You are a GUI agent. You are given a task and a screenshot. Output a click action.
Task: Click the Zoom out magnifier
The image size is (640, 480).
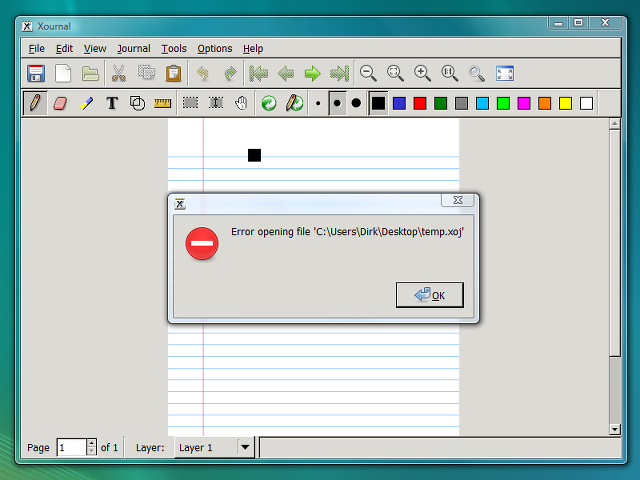pyautogui.click(x=368, y=73)
